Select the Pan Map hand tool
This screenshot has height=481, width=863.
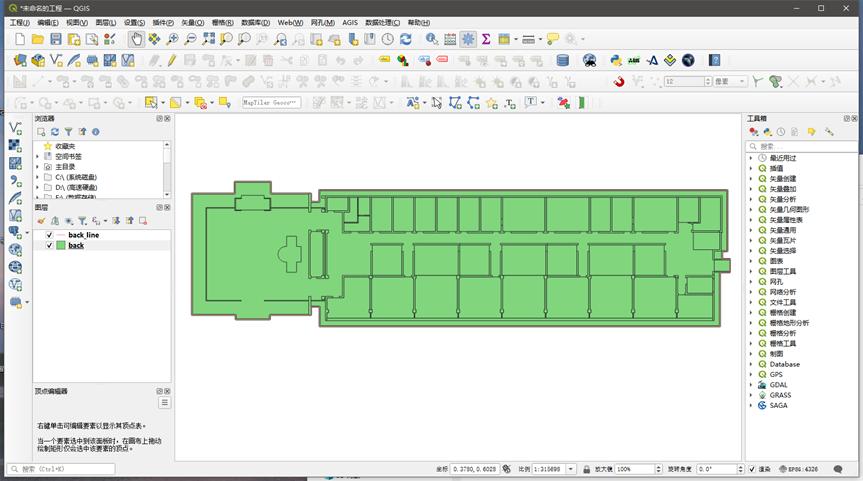coord(137,39)
